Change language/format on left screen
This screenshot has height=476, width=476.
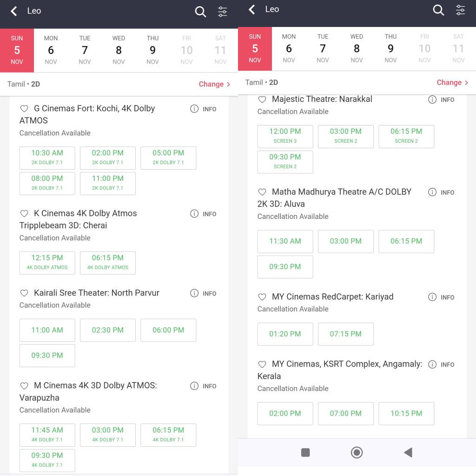214,84
